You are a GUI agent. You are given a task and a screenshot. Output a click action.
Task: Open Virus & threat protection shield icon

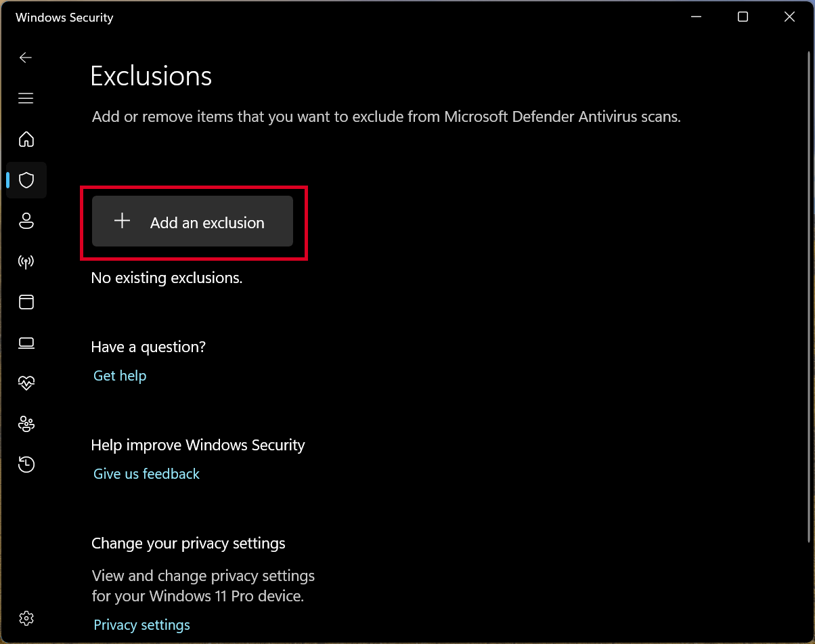click(26, 180)
